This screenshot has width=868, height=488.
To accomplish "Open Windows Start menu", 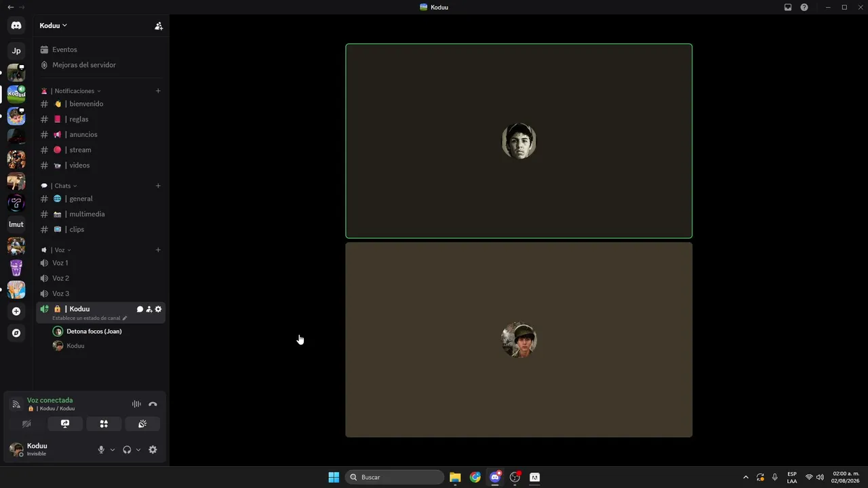I will pos(334,477).
